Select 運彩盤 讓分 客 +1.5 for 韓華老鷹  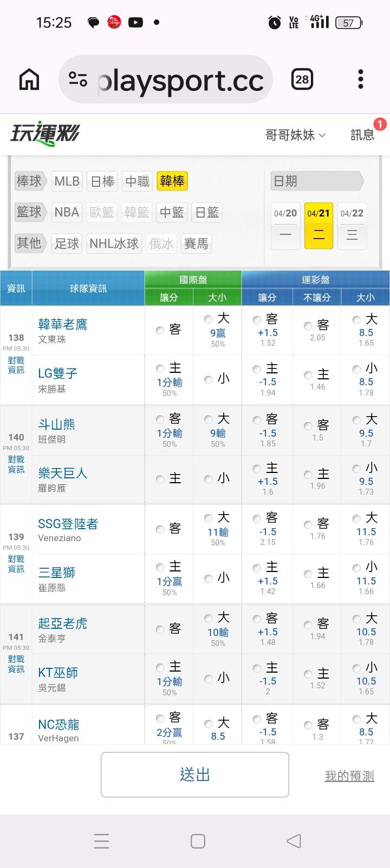click(x=257, y=320)
